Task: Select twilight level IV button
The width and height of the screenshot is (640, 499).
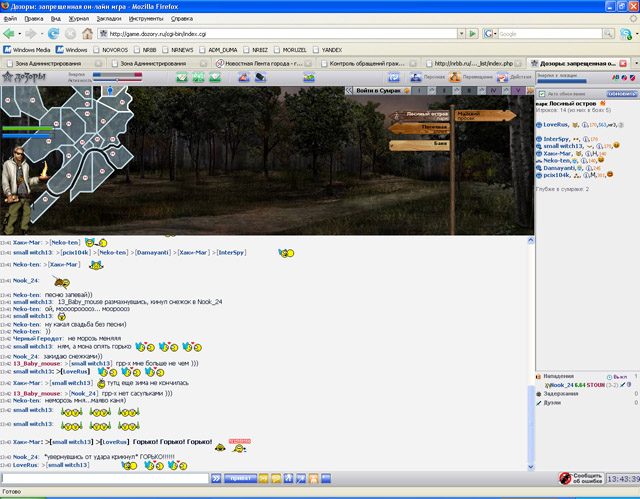Action: 493,91
